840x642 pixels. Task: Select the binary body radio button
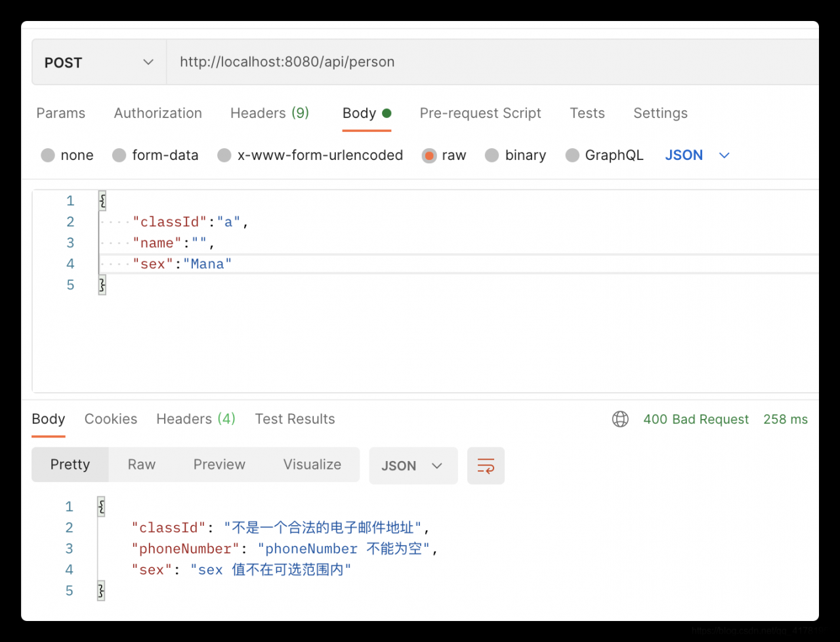point(492,155)
